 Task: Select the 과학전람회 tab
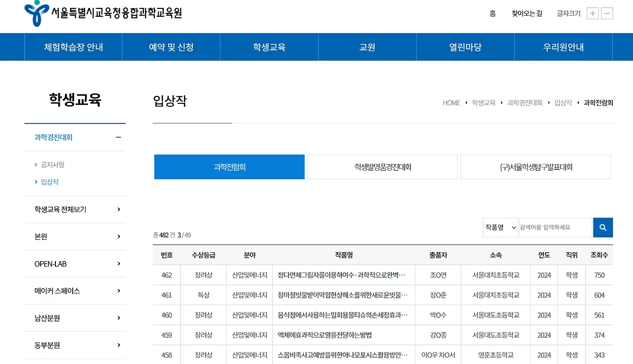coord(229,167)
